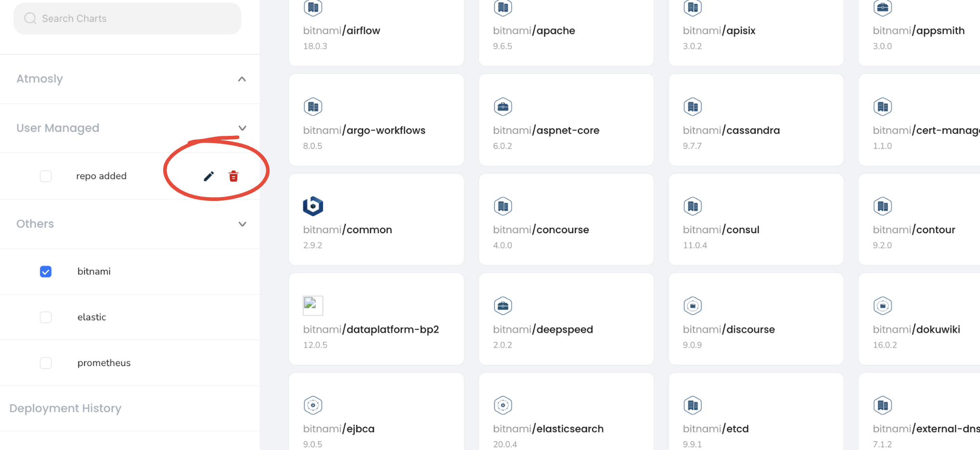980x450 pixels.
Task: Click the bitnami/apisix title
Action: pyautogui.click(x=719, y=30)
